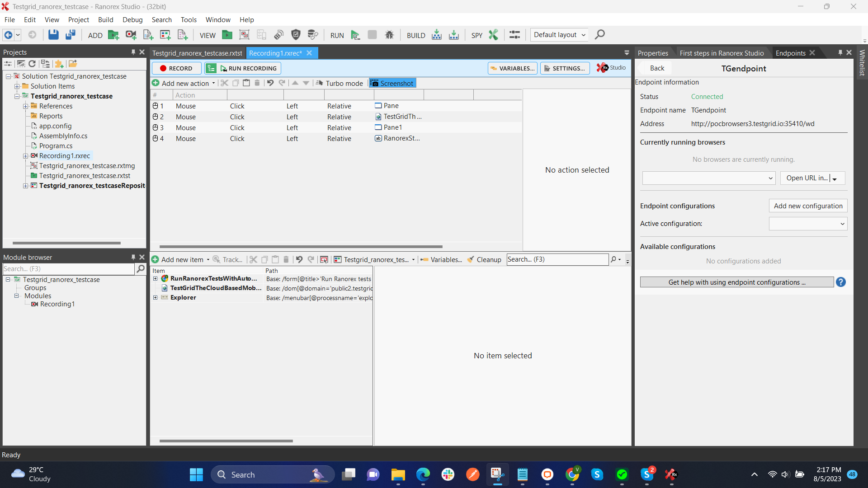The image size is (868, 488).
Task: Open the browser selection dropdown under running browsers
Action: coord(708,178)
